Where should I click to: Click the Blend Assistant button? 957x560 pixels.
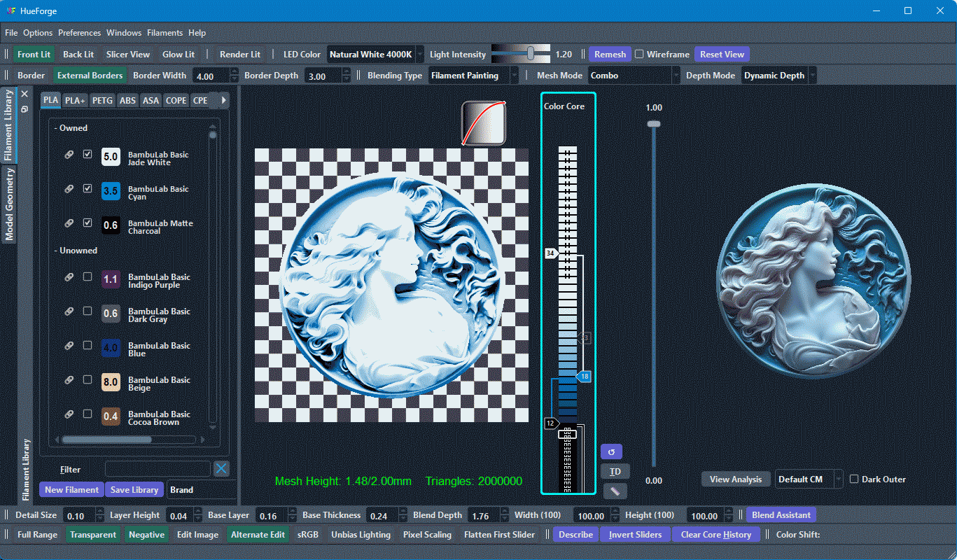coord(781,515)
